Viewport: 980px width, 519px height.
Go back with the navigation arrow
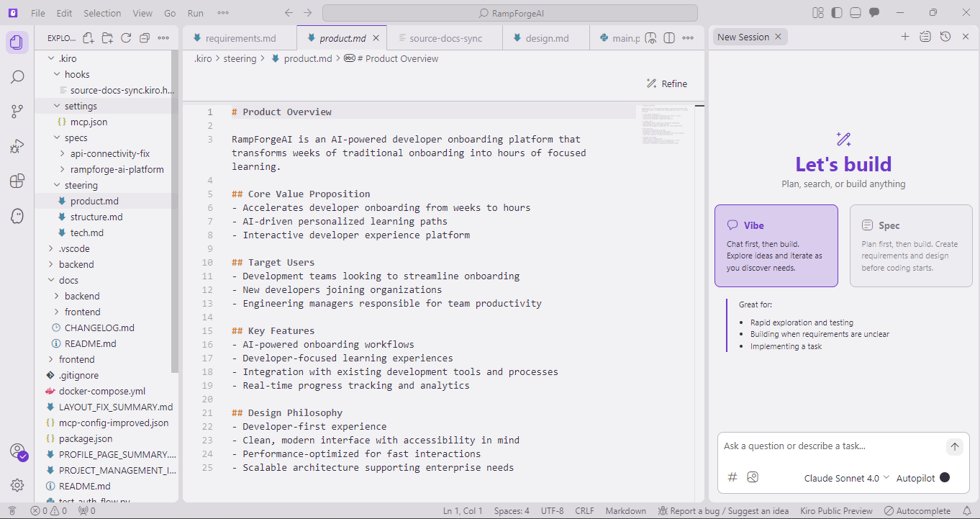tap(289, 13)
